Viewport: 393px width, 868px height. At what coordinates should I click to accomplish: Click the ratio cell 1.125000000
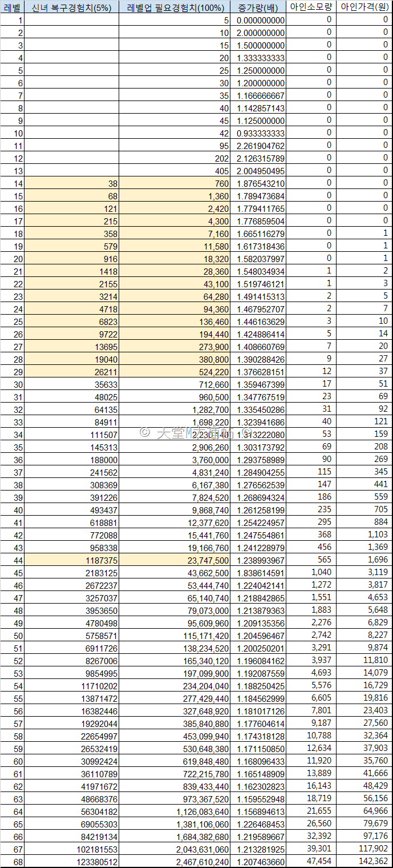click(258, 120)
